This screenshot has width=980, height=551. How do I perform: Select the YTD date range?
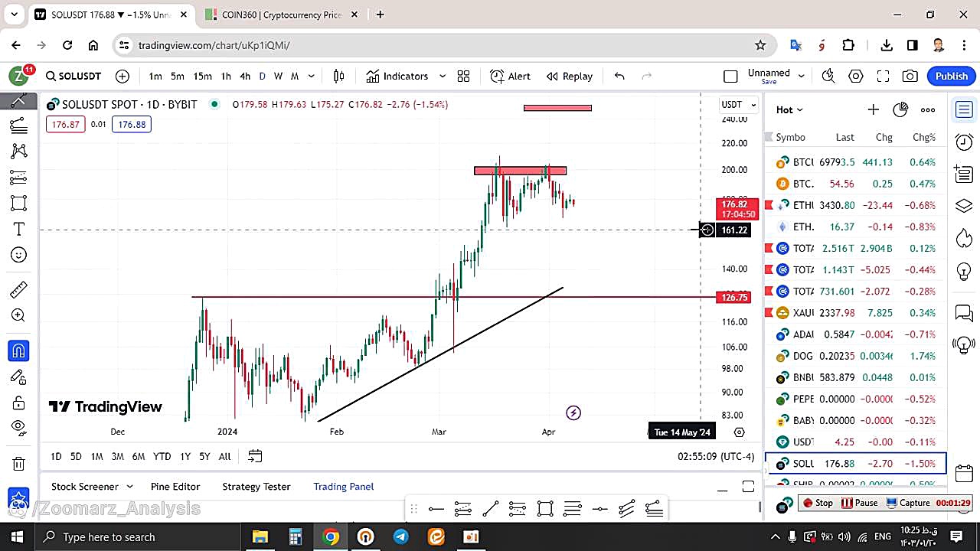[x=162, y=456]
